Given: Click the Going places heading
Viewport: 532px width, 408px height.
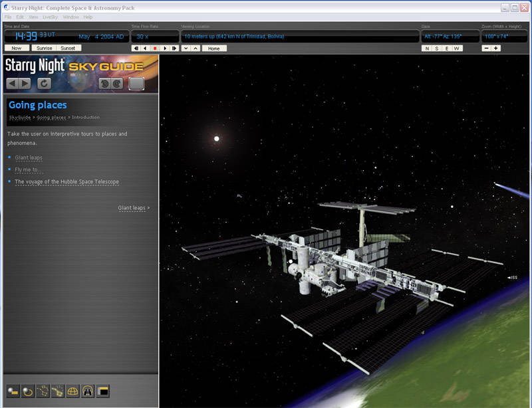Looking at the screenshot, I should tap(38, 105).
